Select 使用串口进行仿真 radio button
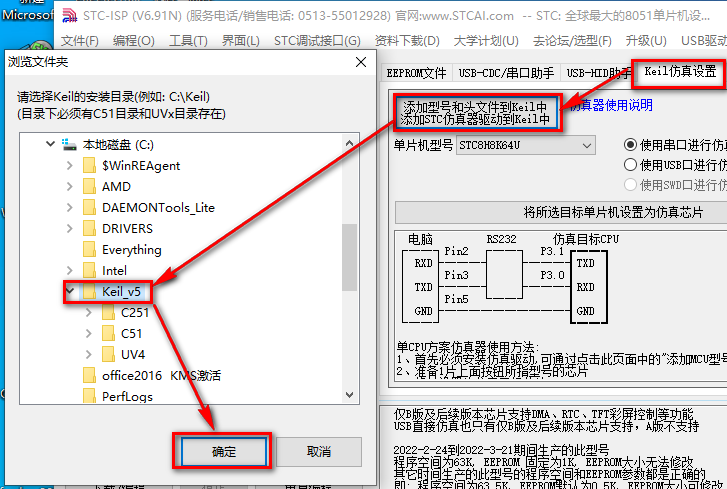Viewport: 727px width, 489px height. (x=630, y=145)
